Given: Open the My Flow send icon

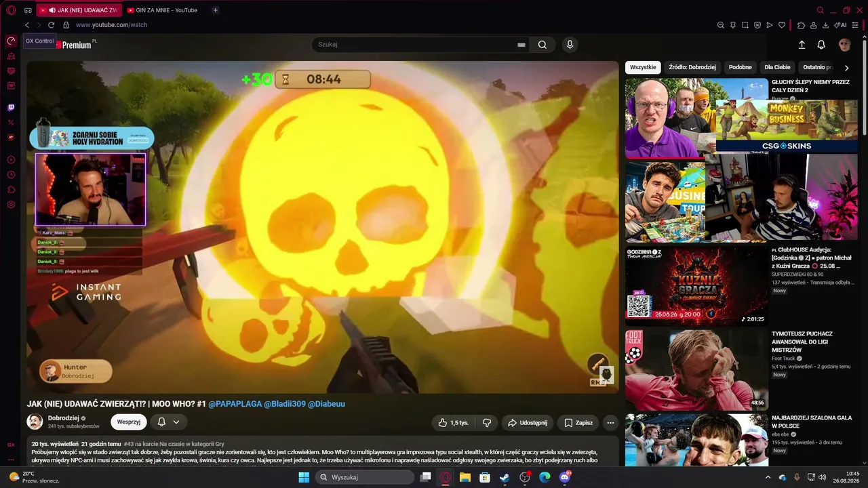Looking at the screenshot, I should tap(769, 25).
